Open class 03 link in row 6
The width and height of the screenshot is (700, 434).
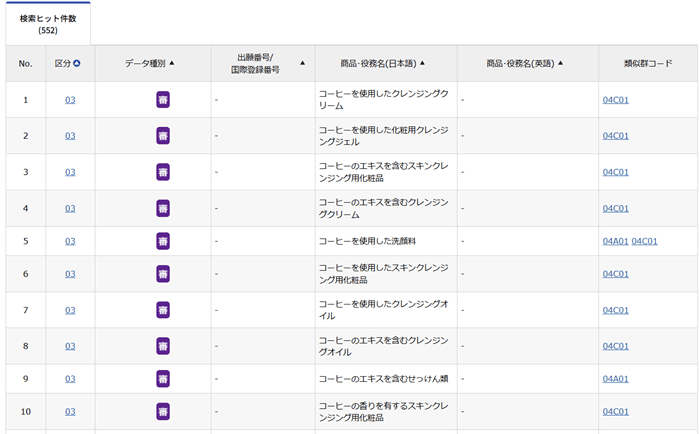coord(70,274)
